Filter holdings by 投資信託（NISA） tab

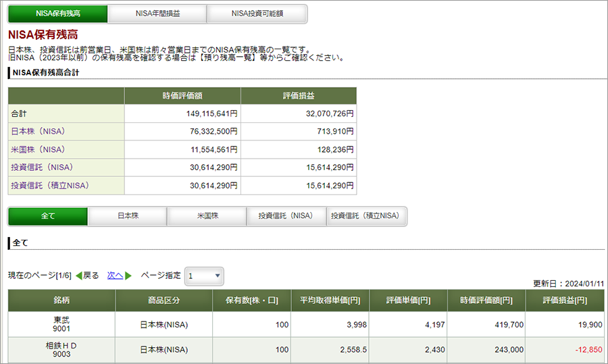[x=286, y=216]
